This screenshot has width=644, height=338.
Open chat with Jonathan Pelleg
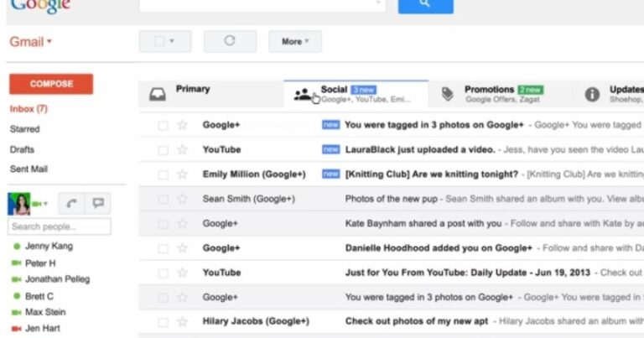tap(58, 279)
